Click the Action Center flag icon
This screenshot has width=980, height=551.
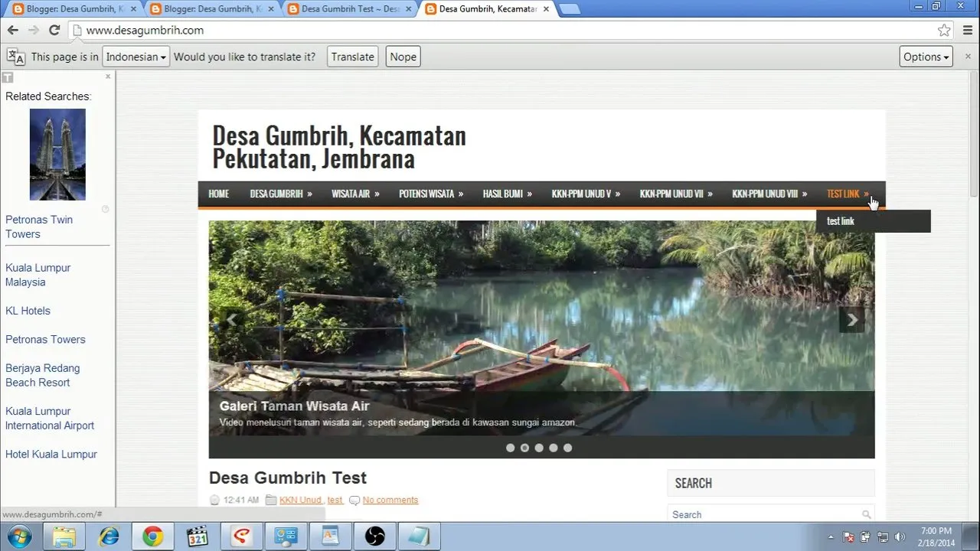[x=848, y=536]
